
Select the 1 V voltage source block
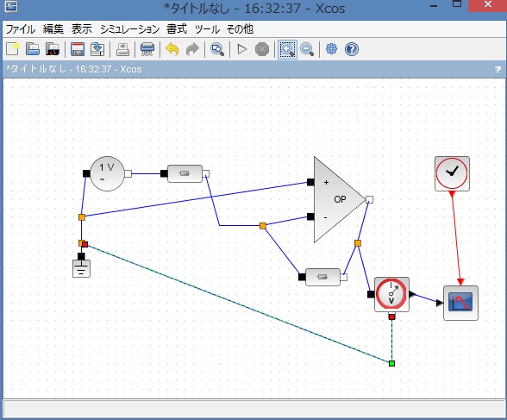point(107,173)
